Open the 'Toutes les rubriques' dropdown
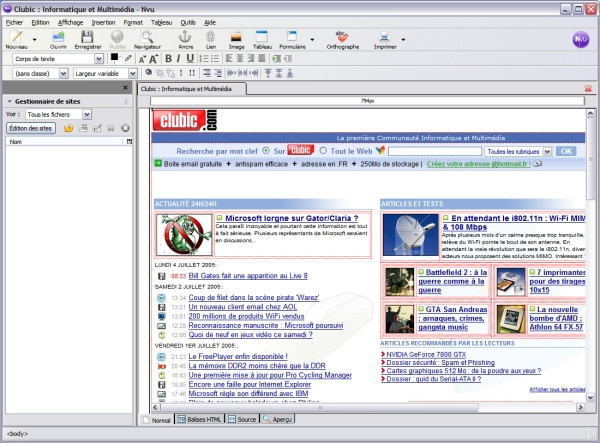This screenshot has width=600, height=443. [547, 151]
